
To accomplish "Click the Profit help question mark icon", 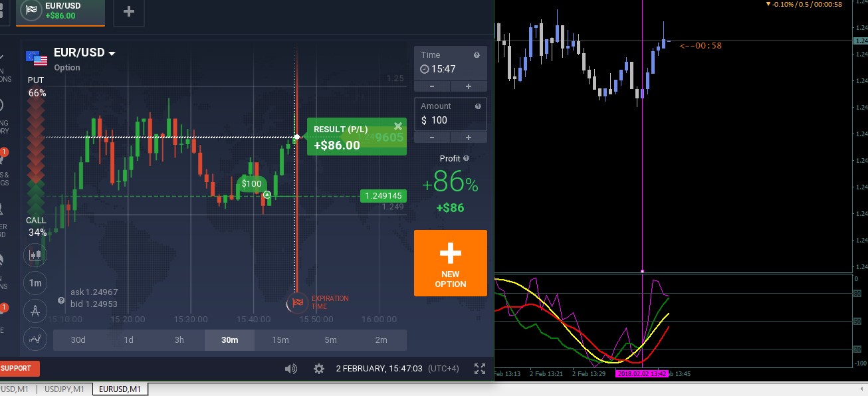I will [x=466, y=158].
